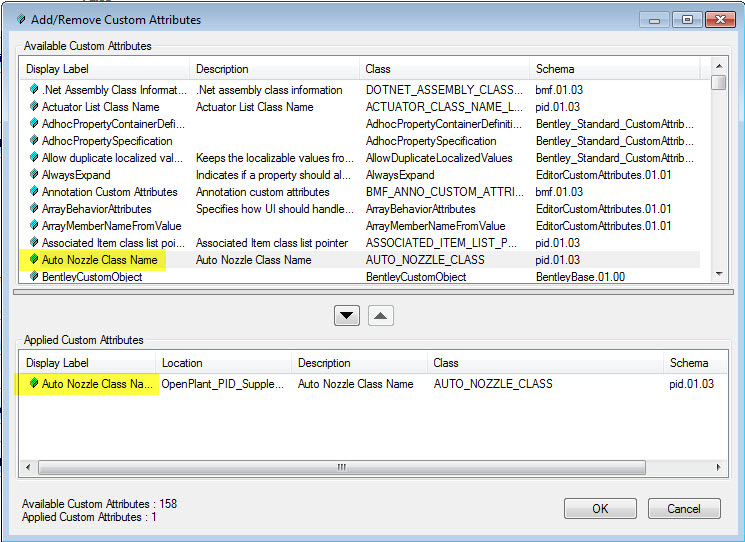Click the icon next to Associated Item class list poi...
Image resolution: width=745 pixels, height=542 pixels.
(x=34, y=242)
